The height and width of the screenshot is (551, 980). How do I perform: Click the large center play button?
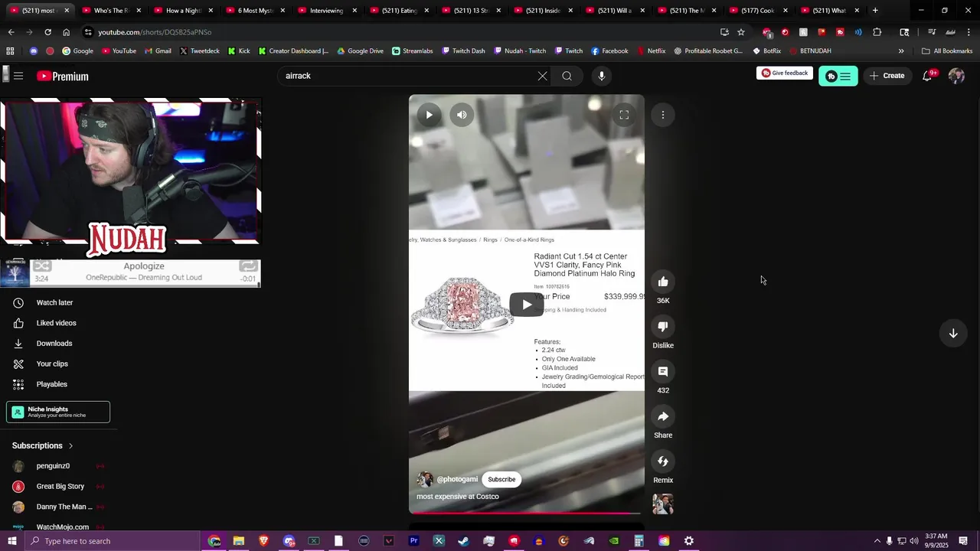point(527,305)
